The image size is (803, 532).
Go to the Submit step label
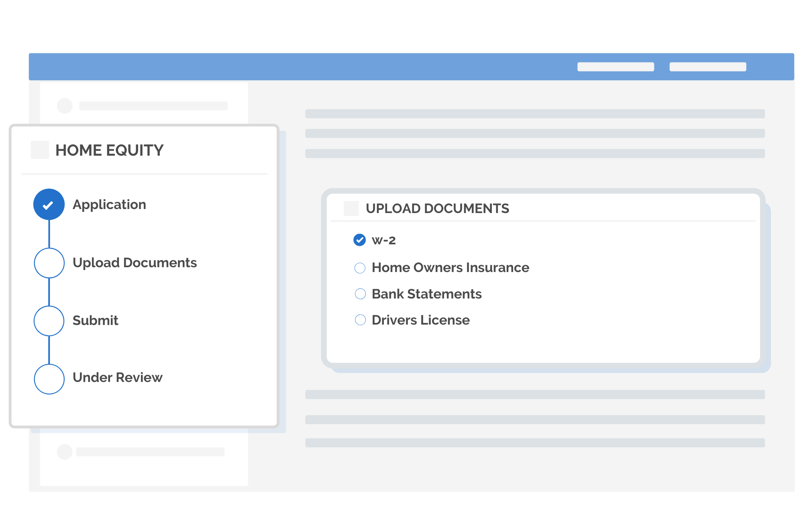click(95, 321)
